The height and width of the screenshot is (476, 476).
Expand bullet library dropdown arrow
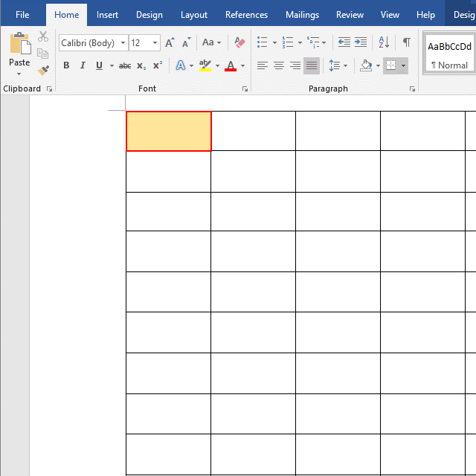point(274,42)
